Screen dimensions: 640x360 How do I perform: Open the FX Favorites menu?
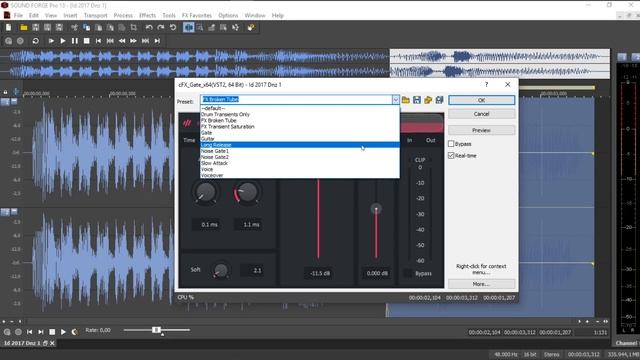[x=197, y=16]
